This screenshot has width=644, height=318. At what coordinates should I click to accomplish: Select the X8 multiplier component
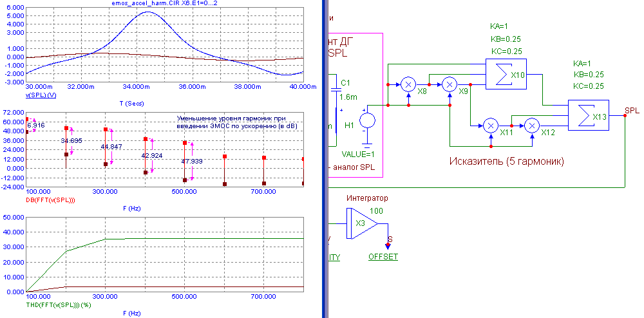click(408, 84)
